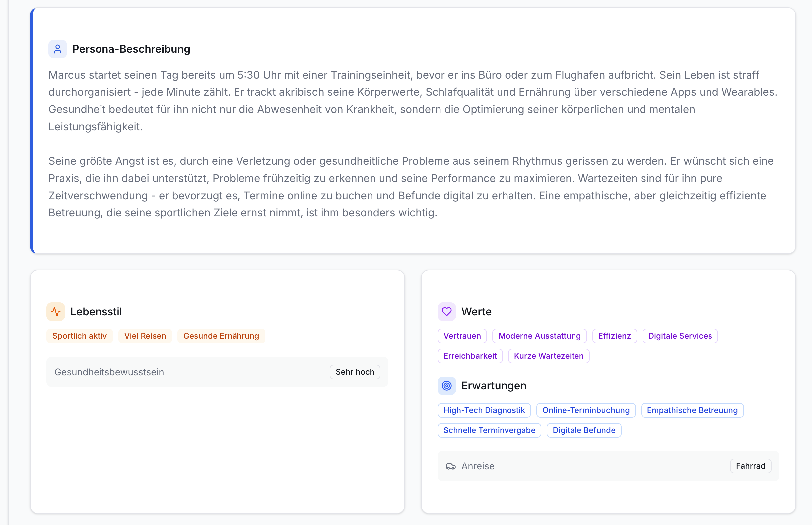Click the 'Persona-Beschreibung' heading
The image size is (812, 525).
point(131,49)
